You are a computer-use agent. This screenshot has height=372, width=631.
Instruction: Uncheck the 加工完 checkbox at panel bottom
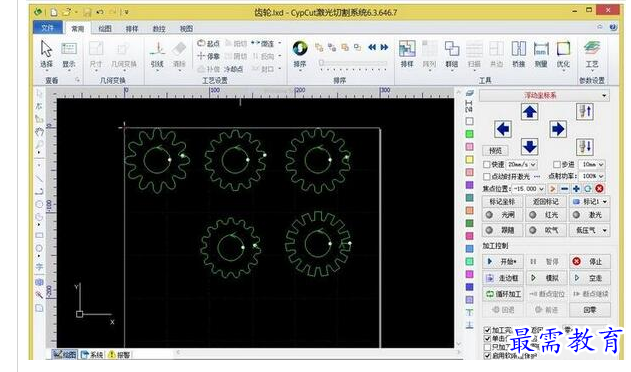pyautogui.click(x=487, y=330)
